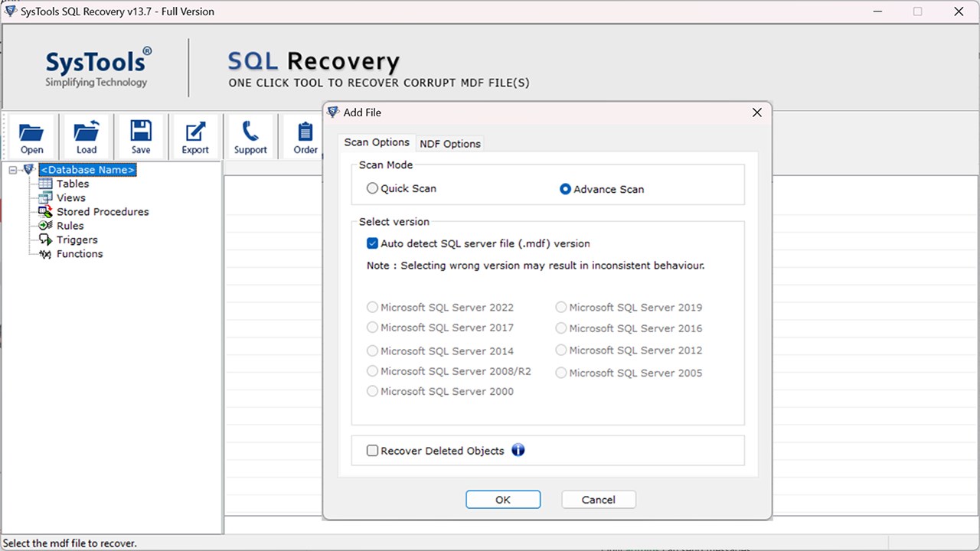
Task: Select the Quick Scan radio button
Action: pyautogui.click(x=372, y=188)
